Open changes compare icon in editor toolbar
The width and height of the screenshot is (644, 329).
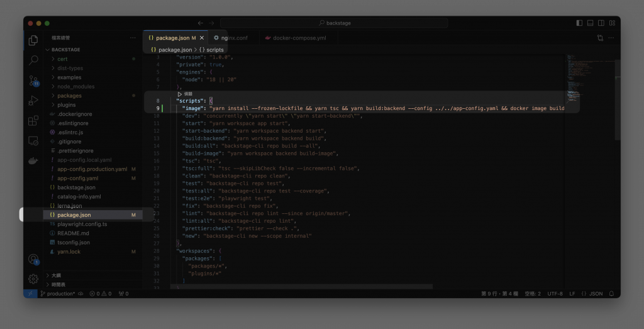coord(600,38)
